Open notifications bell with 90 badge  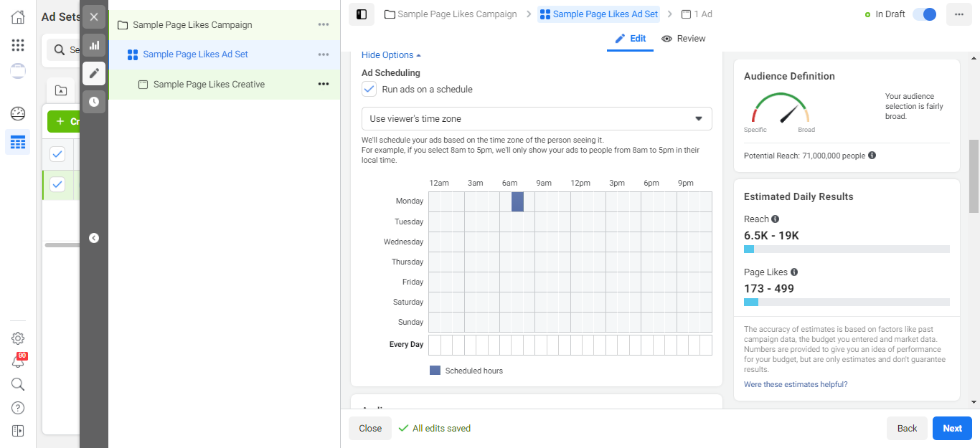tap(18, 361)
